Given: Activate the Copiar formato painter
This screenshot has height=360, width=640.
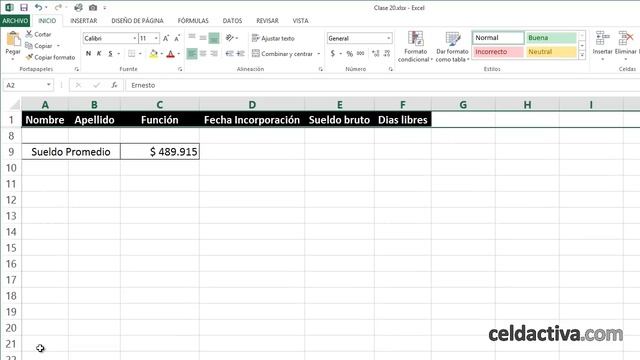Looking at the screenshot, I should point(50,57).
